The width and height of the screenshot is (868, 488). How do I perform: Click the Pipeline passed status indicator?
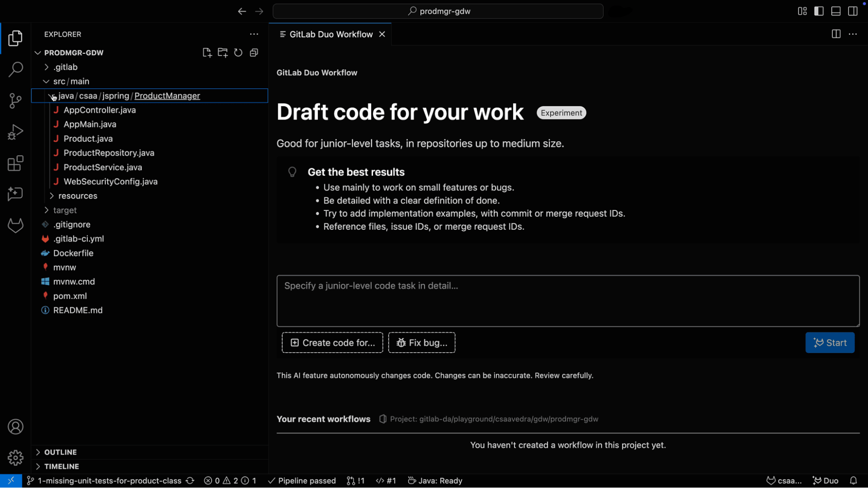pos(301,481)
